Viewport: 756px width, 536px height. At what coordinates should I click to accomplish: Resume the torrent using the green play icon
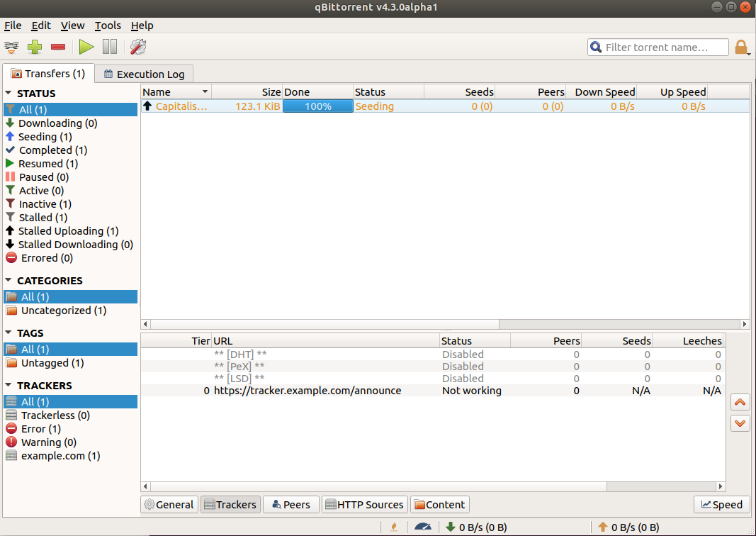pos(85,47)
